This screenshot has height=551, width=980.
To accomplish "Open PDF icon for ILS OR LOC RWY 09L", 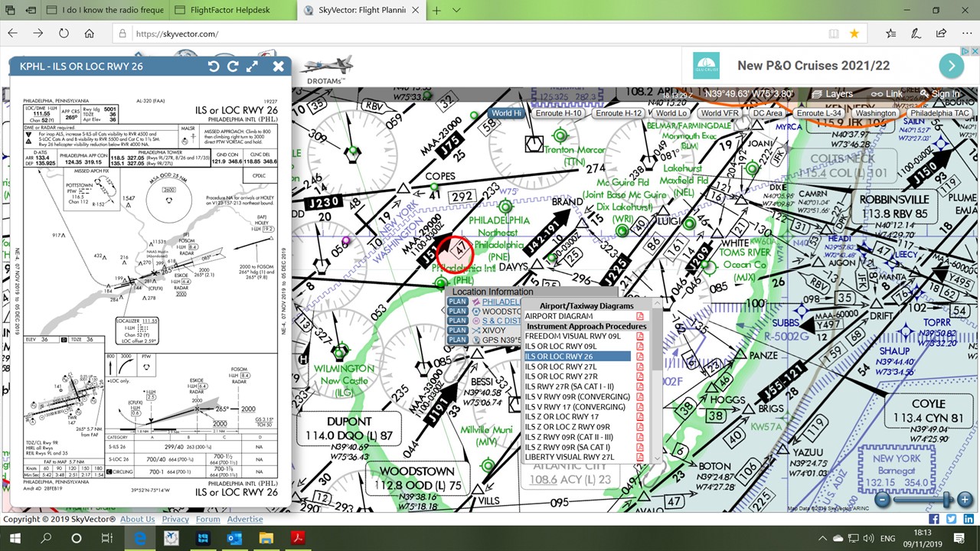I will click(x=640, y=346).
